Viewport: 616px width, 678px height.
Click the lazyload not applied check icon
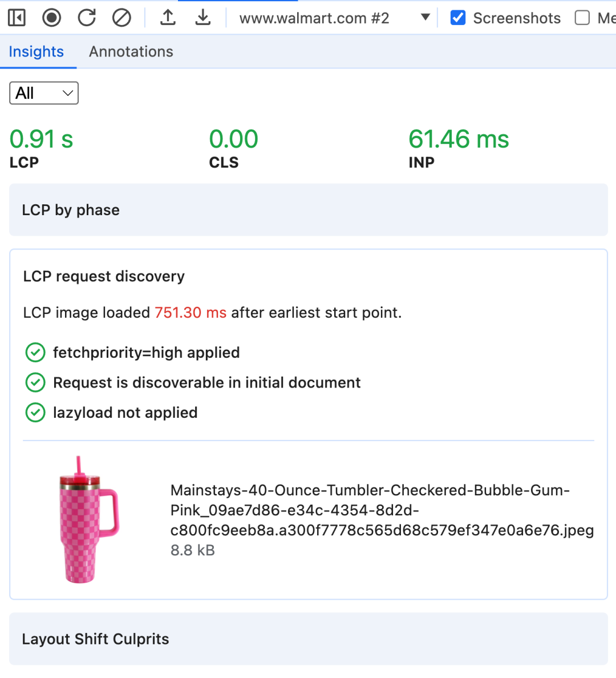pos(35,413)
